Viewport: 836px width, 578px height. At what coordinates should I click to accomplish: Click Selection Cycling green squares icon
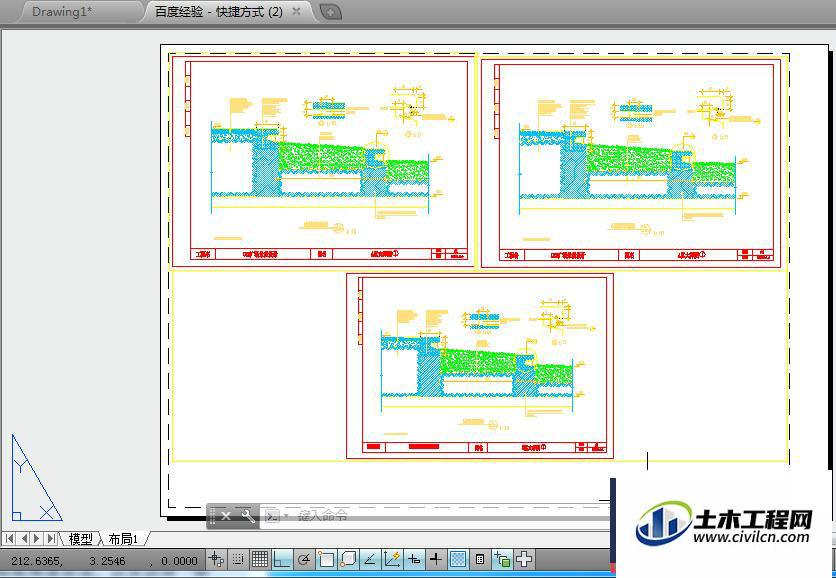tap(502, 559)
